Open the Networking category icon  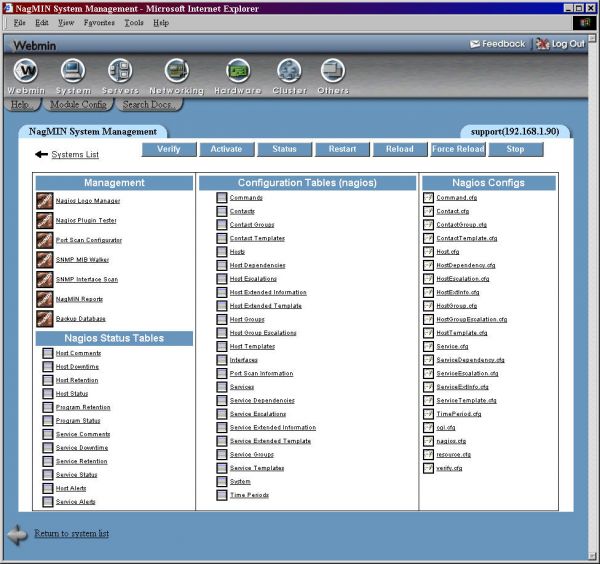(x=176, y=72)
